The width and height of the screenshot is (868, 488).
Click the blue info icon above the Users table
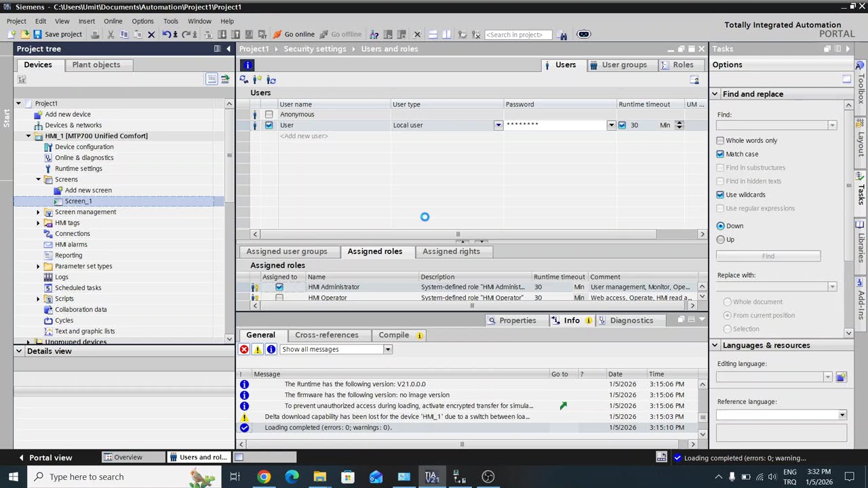tap(248, 65)
